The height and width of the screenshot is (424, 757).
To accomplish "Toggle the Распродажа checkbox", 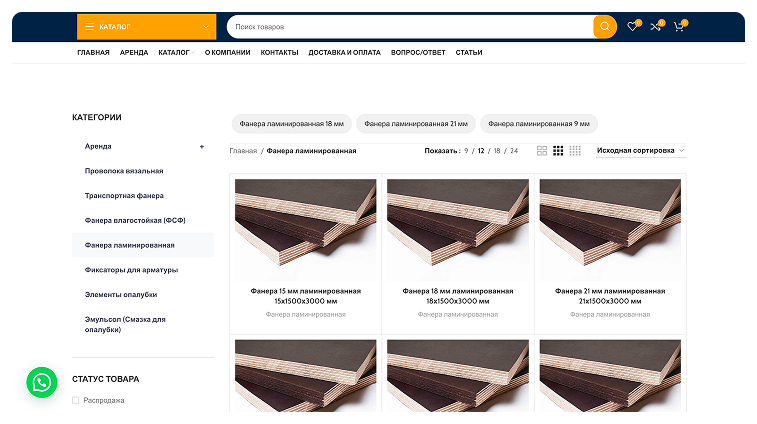I will coord(75,400).
